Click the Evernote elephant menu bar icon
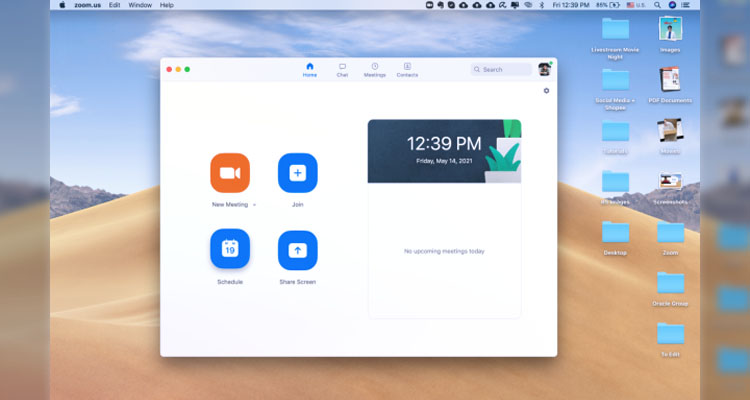This screenshot has width=750, height=400. tap(441, 5)
